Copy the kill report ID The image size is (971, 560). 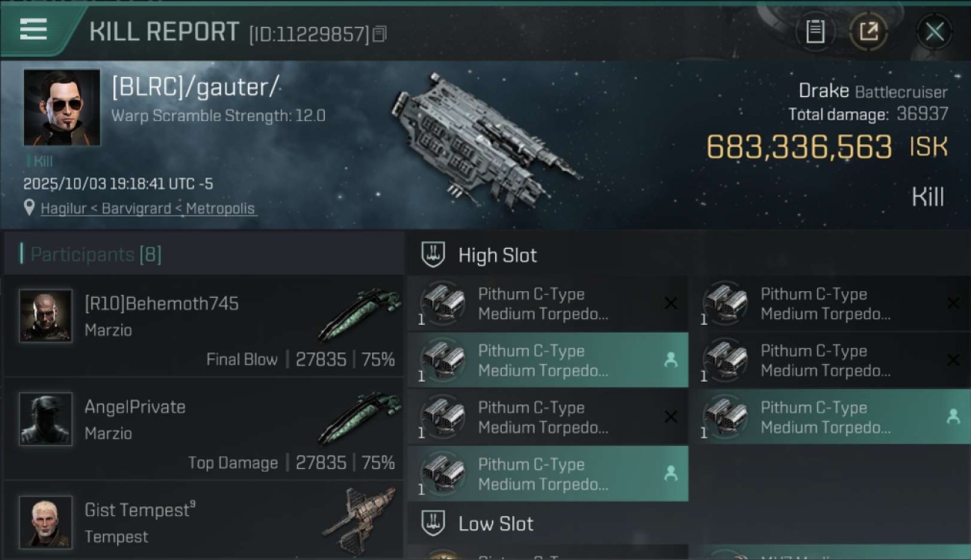[379, 34]
